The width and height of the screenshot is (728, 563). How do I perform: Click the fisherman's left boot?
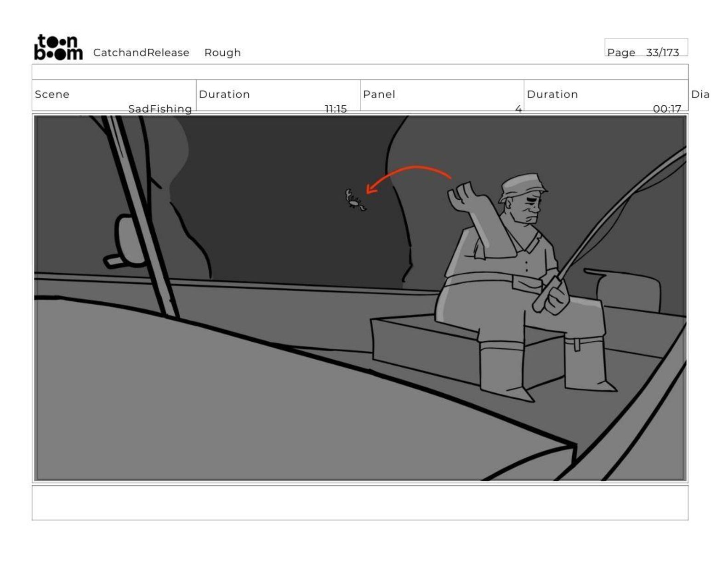click(590, 364)
